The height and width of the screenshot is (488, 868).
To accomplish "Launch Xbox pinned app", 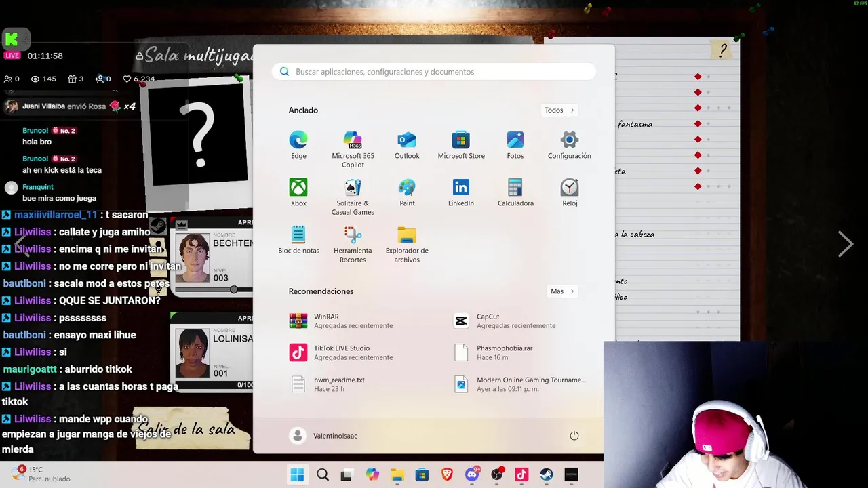I will tap(298, 193).
